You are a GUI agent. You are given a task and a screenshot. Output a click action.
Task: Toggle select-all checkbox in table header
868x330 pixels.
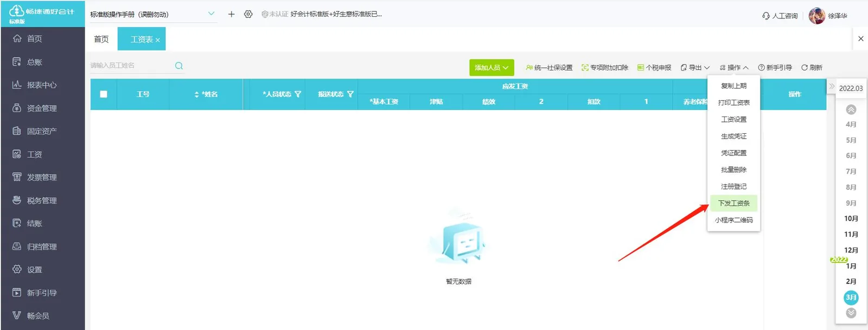coord(104,94)
